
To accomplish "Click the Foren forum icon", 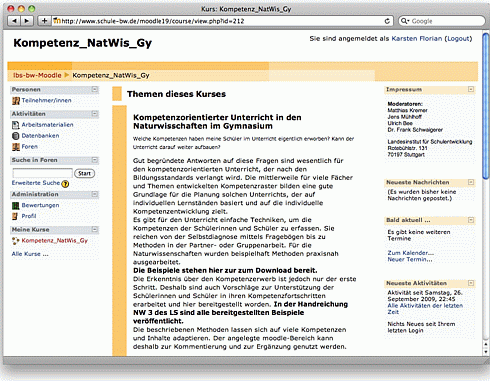I will [16, 147].
